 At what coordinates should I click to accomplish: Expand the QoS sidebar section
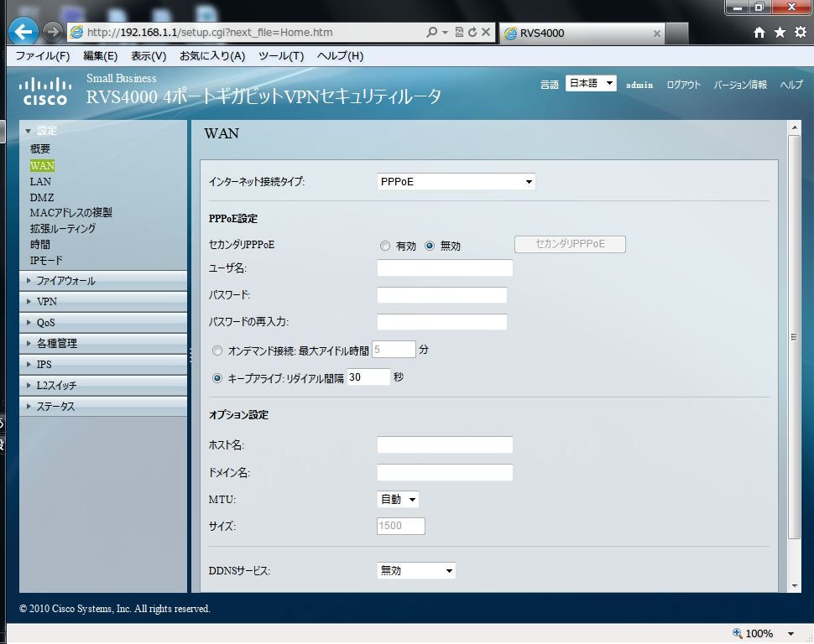point(102,322)
